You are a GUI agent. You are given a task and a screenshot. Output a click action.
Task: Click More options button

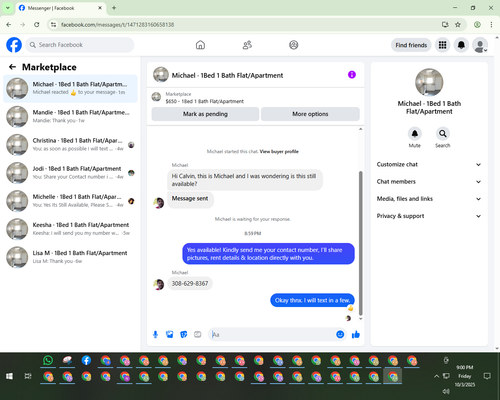[310, 114]
